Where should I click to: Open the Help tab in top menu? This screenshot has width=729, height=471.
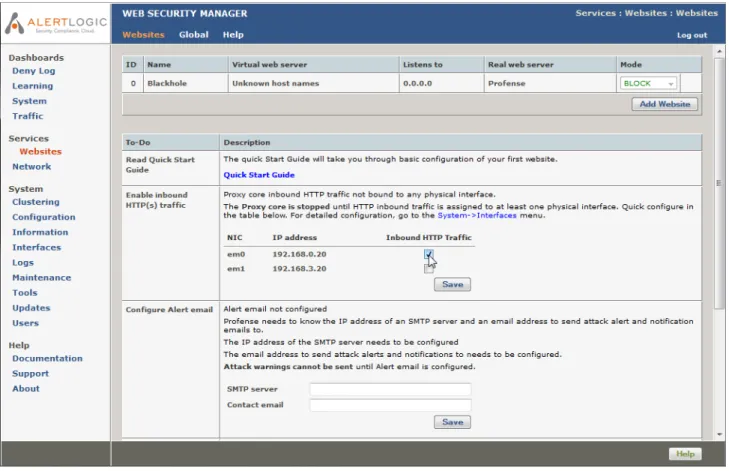pos(233,34)
